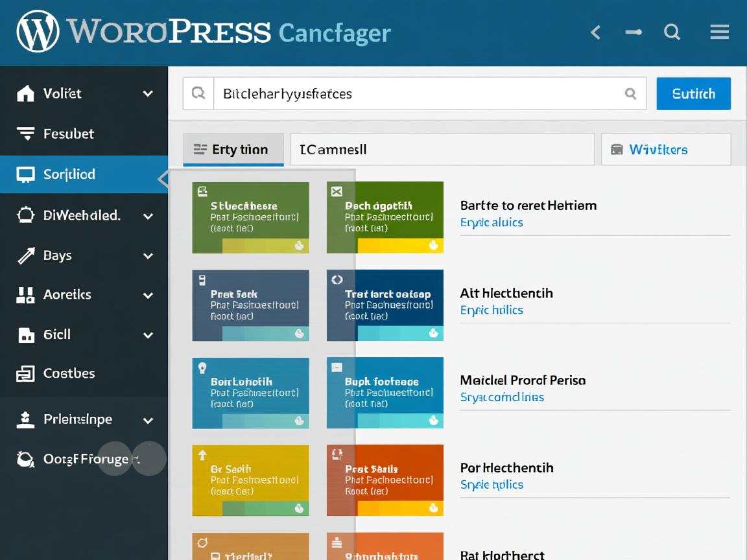Select the monitor icon for Sorjdiod
747x560 pixels.
coord(26,174)
